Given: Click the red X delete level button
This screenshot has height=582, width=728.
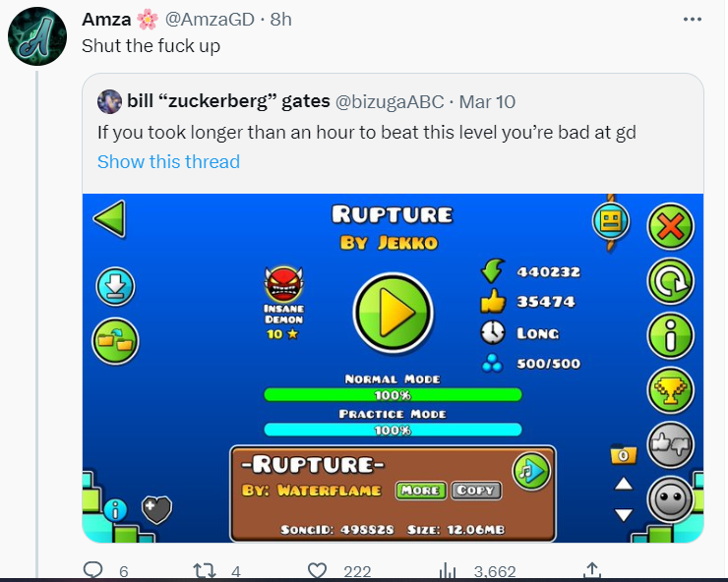Looking at the screenshot, I should click(x=670, y=227).
